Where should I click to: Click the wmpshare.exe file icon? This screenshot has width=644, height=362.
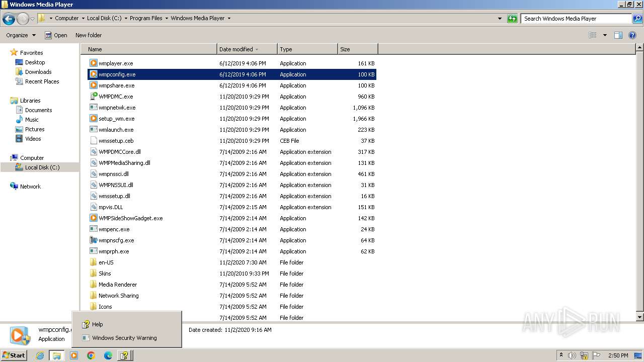pyautogui.click(x=93, y=85)
